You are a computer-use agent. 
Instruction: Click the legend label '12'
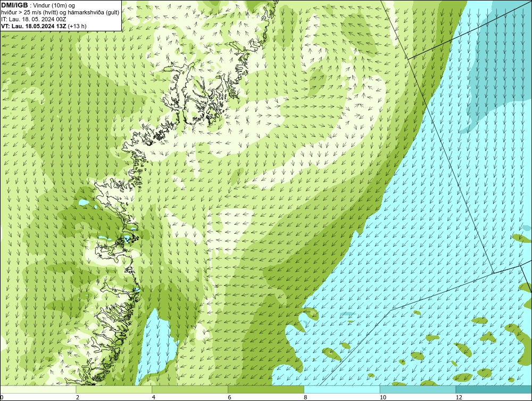[x=459, y=397]
